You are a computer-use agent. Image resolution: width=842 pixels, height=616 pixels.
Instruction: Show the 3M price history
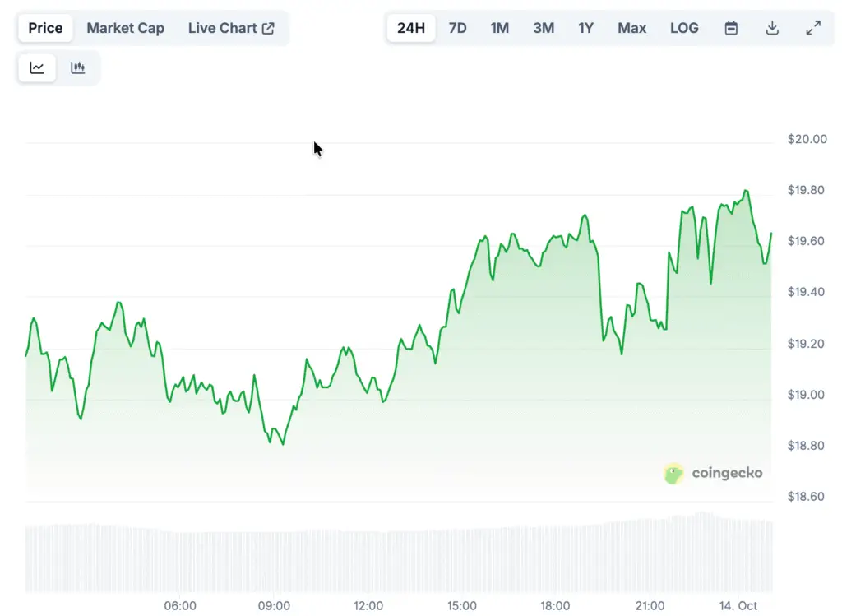pyautogui.click(x=543, y=28)
